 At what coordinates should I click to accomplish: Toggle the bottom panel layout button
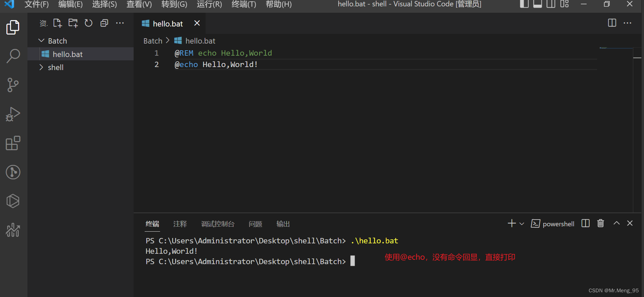coord(538,4)
